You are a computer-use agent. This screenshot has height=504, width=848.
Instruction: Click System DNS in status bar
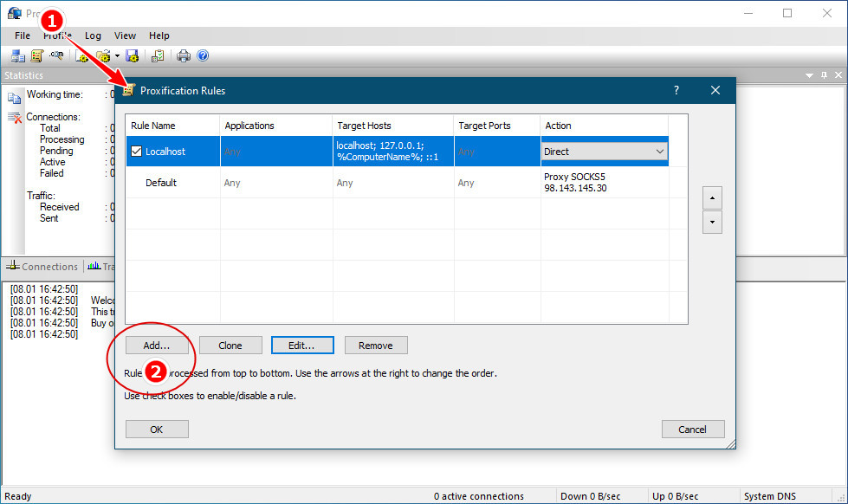[x=770, y=496]
